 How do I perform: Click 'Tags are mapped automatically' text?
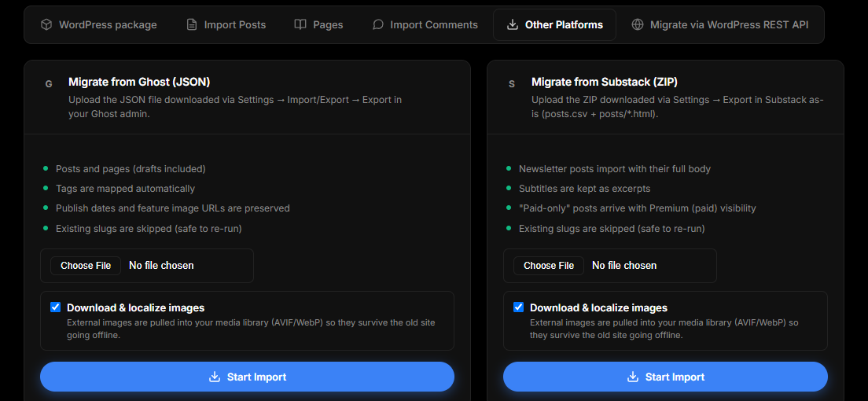125,189
